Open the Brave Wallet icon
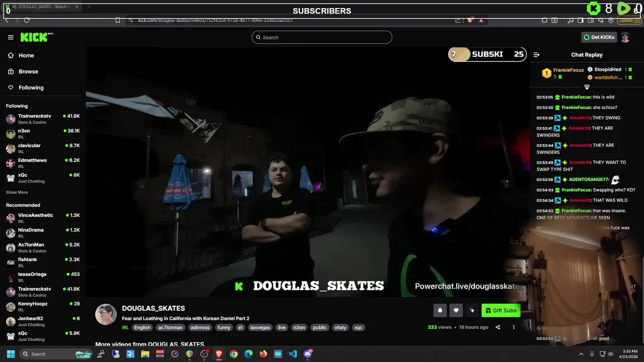 [x=590, y=20]
